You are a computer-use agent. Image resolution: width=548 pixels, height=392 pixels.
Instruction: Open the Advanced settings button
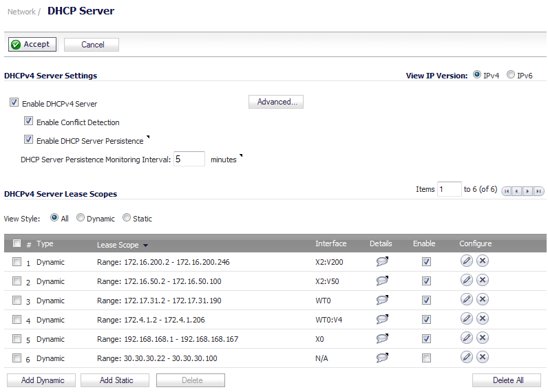click(276, 102)
